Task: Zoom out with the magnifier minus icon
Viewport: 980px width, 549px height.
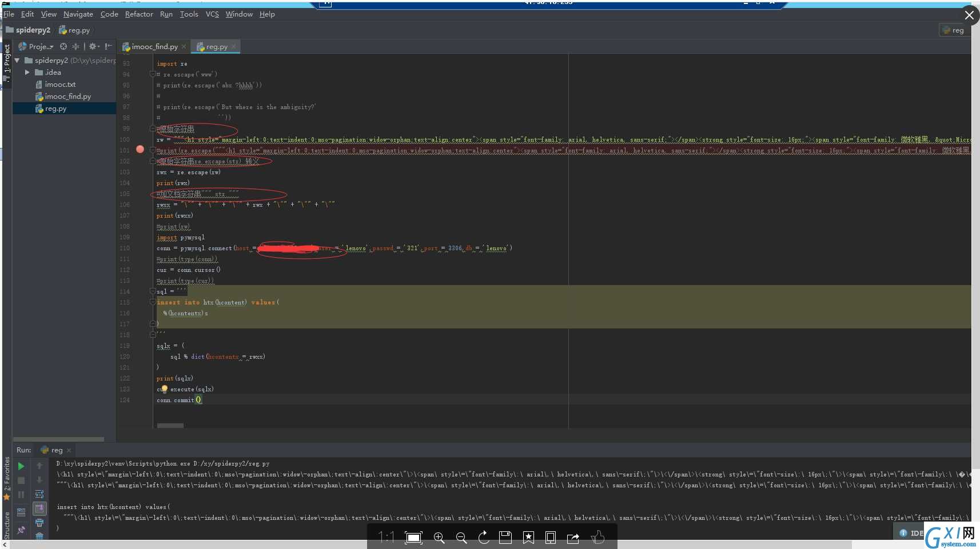Action: tap(461, 538)
